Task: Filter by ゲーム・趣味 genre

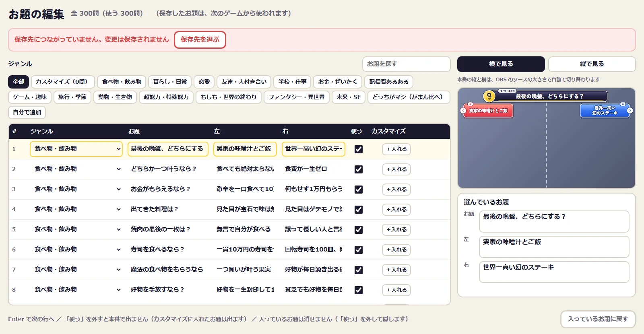Action: click(30, 97)
